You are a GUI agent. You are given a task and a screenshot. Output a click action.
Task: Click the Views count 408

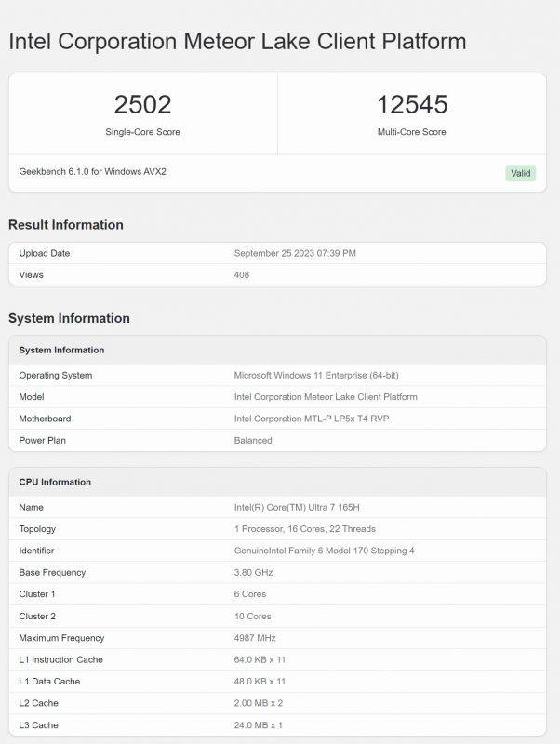coord(242,275)
